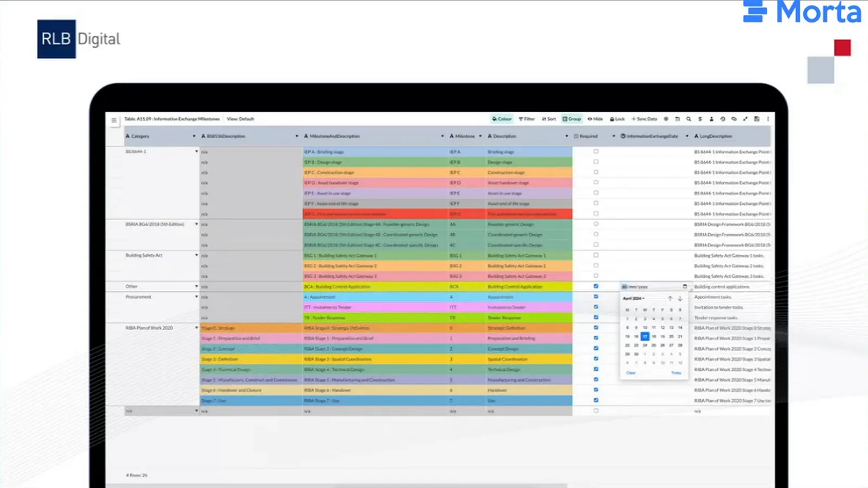Click the person icon in toolbar
This screenshot has width=868, height=488.
(x=711, y=119)
